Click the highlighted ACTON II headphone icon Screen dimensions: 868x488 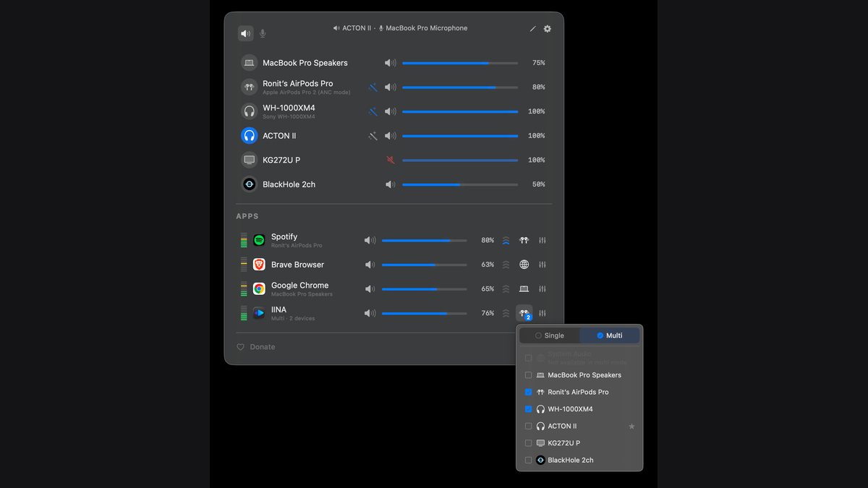pyautogui.click(x=250, y=136)
